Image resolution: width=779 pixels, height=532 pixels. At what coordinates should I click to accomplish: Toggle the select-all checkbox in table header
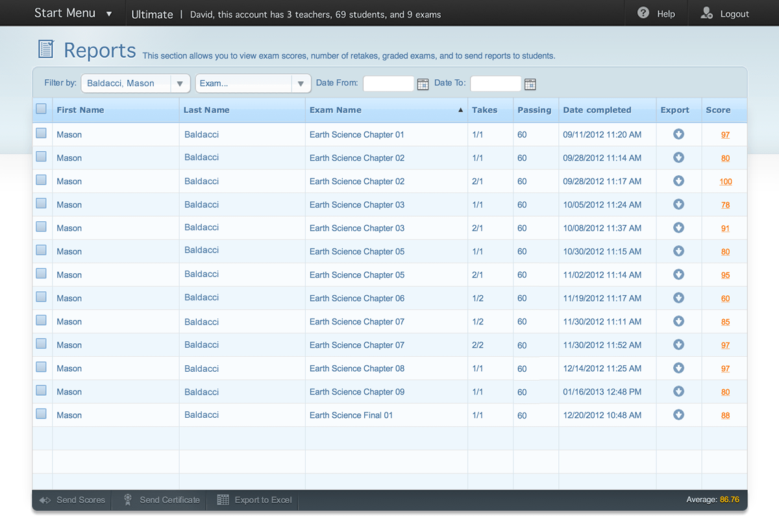[x=41, y=109]
